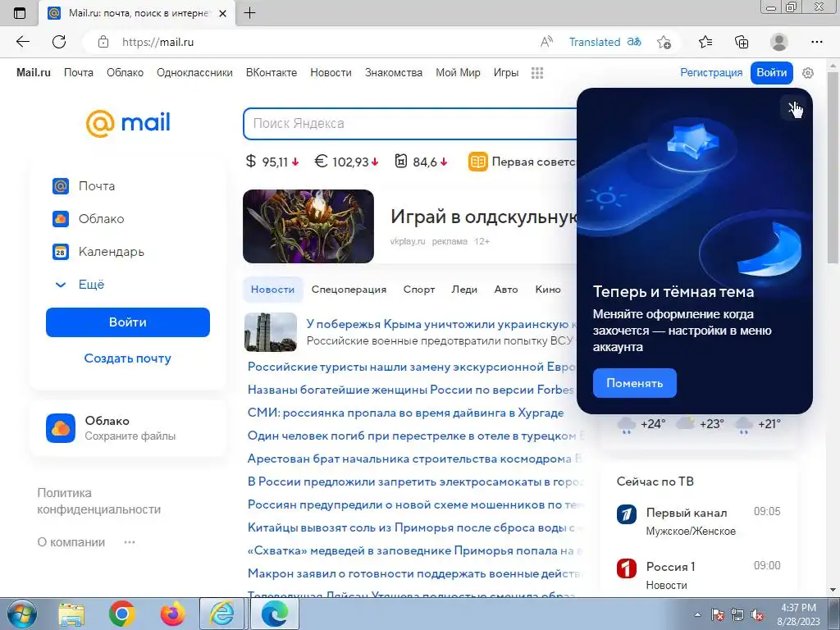The width and height of the screenshot is (840, 630).
Task: Open the Forbes богатейшие женщины headline
Action: [411, 390]
